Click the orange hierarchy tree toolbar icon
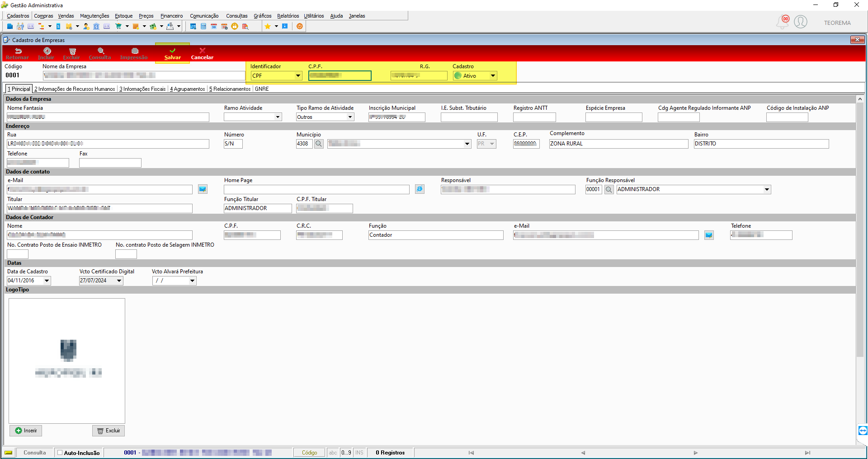This screenshot has height=459, width=868. pyautogui.click(x=41, y=26)
